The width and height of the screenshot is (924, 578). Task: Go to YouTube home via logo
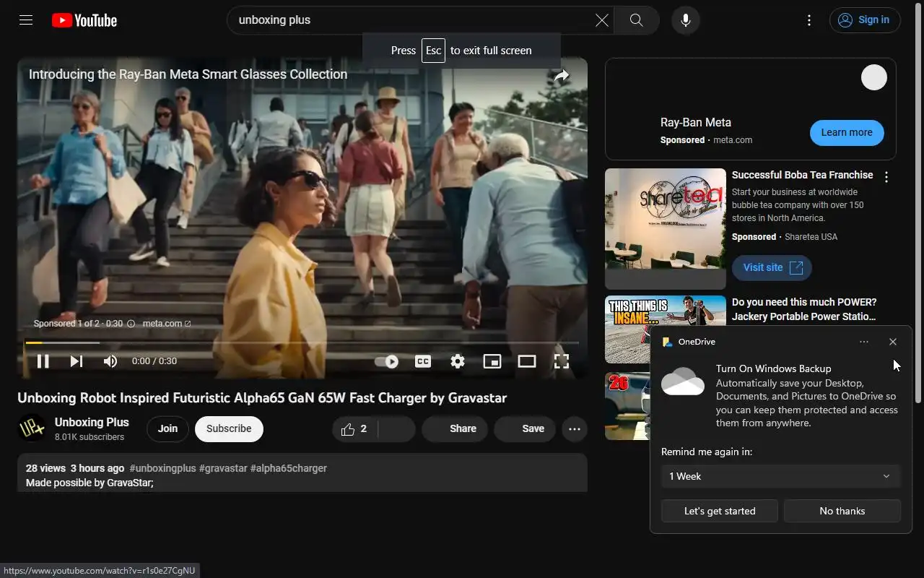(x=84, y=20)
